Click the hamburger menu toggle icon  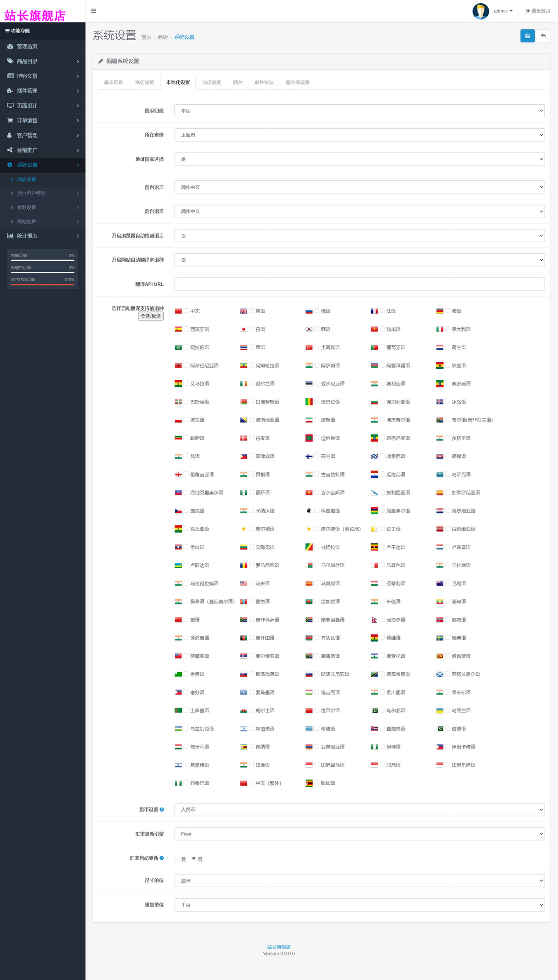pos(93,11)
